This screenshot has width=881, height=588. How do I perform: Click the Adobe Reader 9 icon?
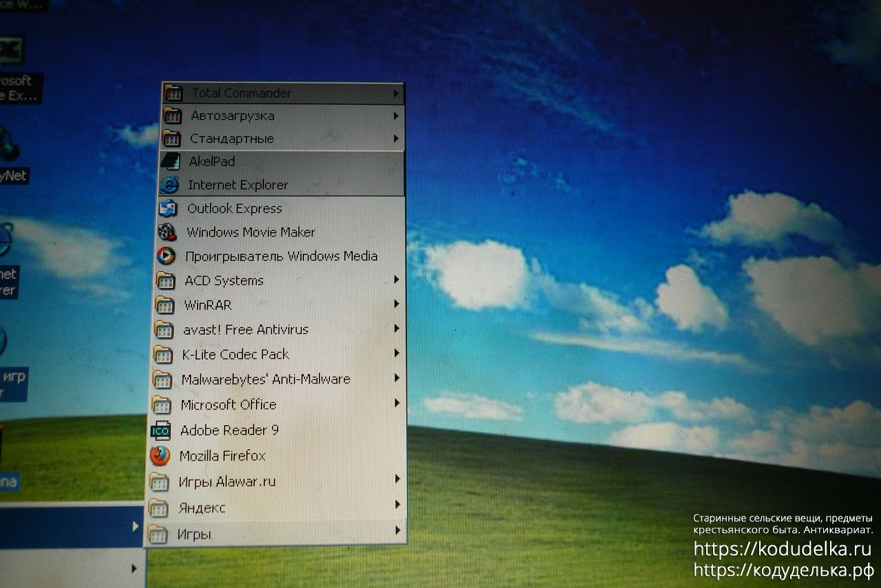coord(160,431)
